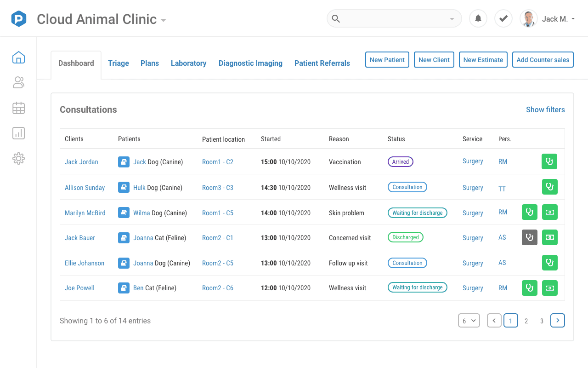Click in the top search field
This screenshot has width=588, height=368.
tap(394, 19)
